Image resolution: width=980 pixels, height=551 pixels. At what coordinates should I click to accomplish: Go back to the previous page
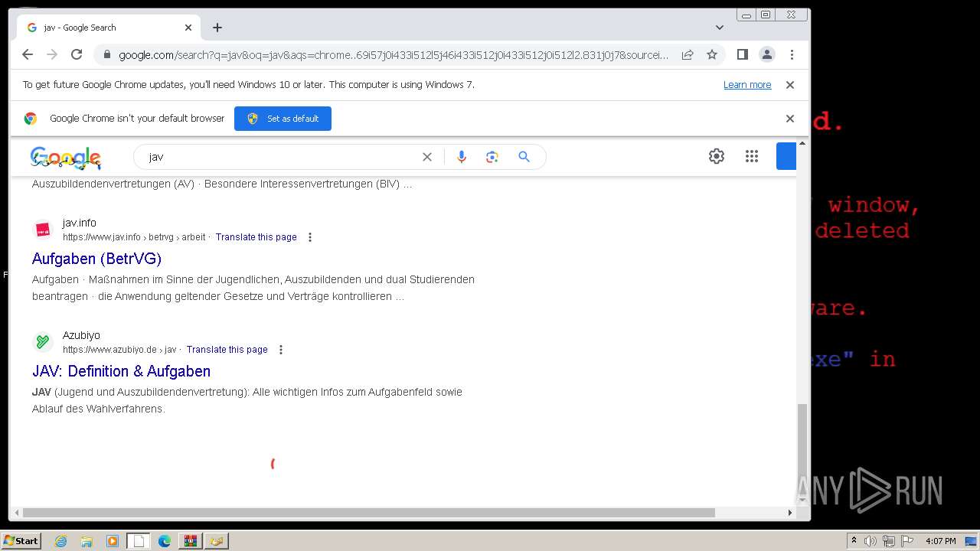point(28,54)
